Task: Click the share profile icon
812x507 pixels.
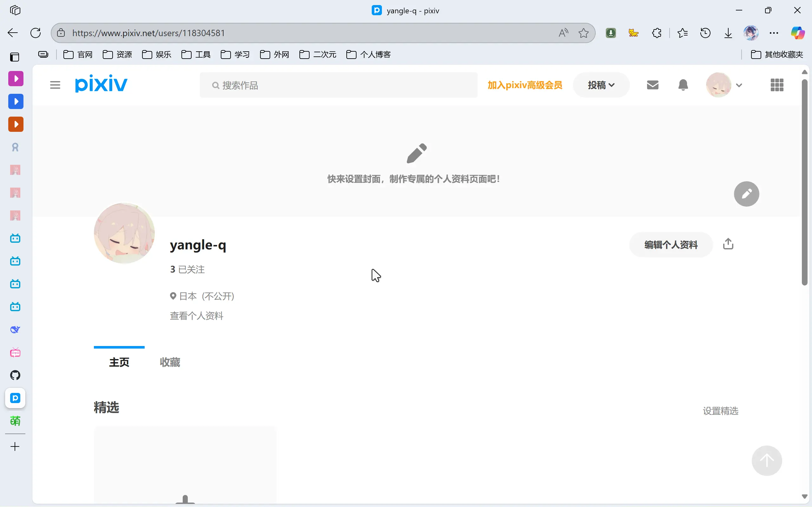Action: (728, 244)
